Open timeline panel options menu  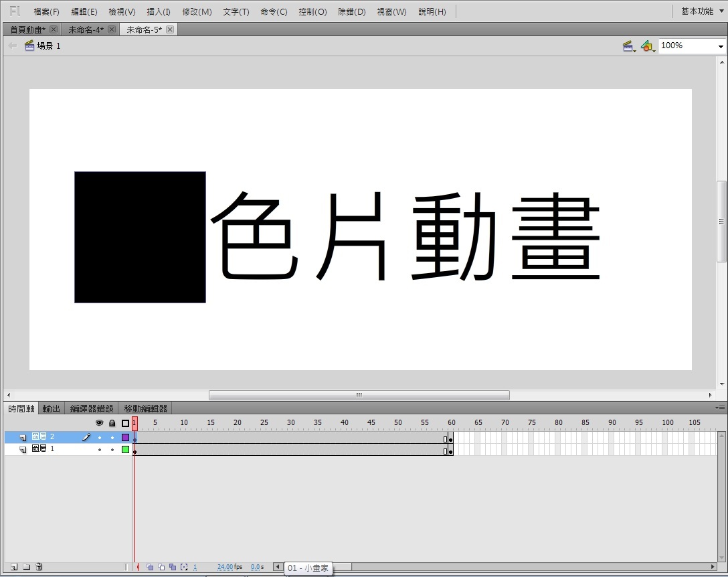(x=720, y=408)
